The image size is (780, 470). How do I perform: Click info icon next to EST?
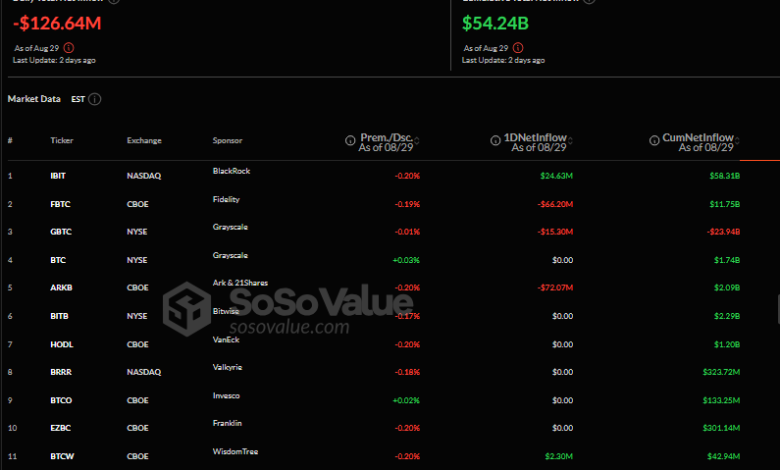[95, 99]
